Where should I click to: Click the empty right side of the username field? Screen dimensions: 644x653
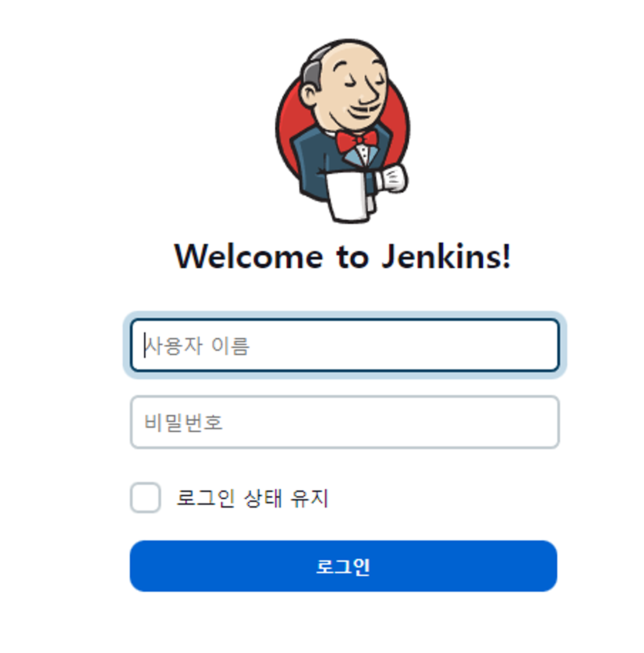point(439,345)
